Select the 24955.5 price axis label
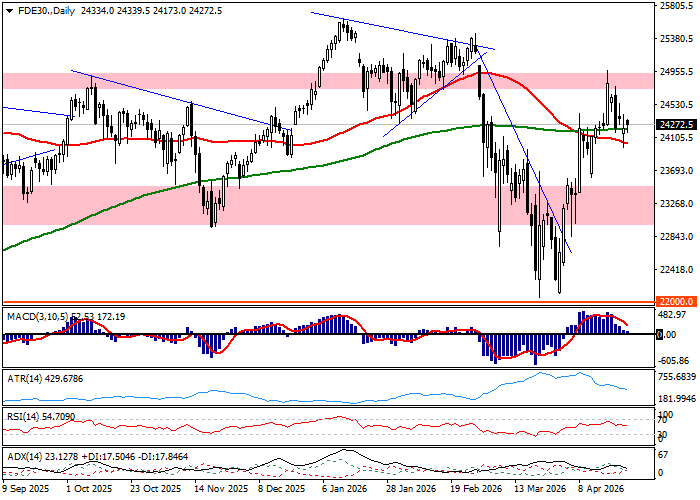 pos(676,72)
